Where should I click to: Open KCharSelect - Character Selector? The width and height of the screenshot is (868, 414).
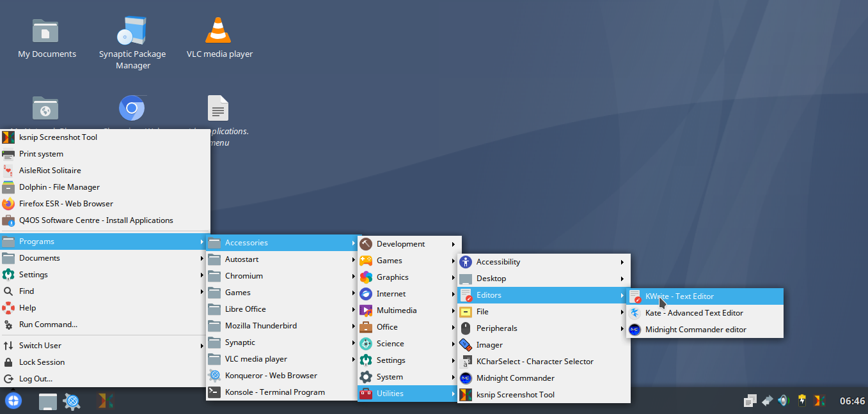tap(535, 362)
